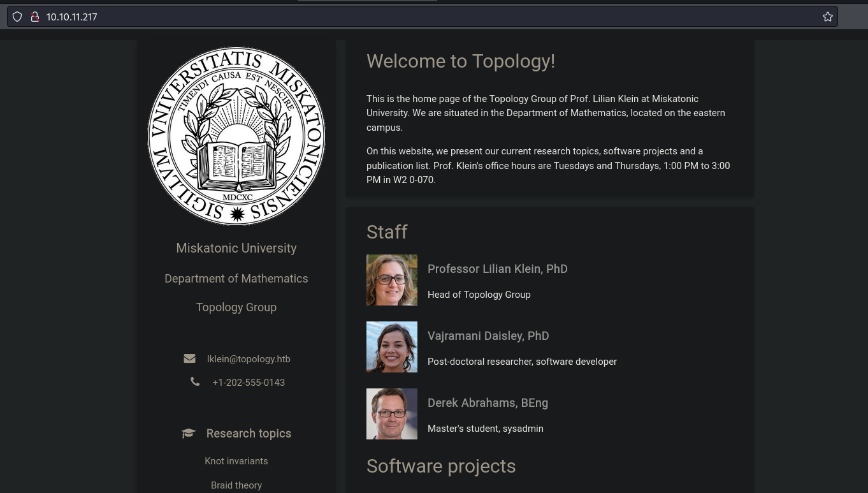Click the Derek Abrahams, BEng name
Screen dimensions: 868x493
[488, 403]
